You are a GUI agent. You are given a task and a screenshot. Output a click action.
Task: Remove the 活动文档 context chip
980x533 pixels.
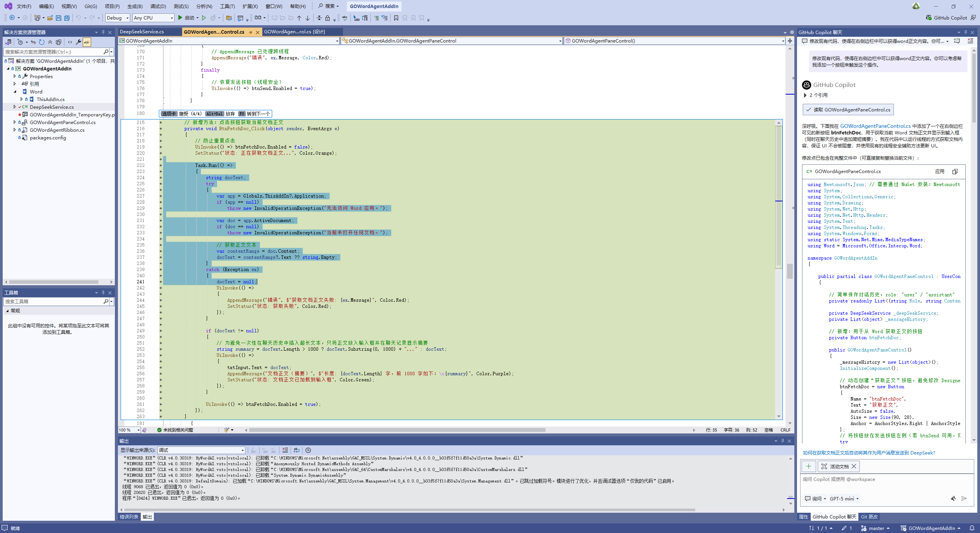coord(854,466)
